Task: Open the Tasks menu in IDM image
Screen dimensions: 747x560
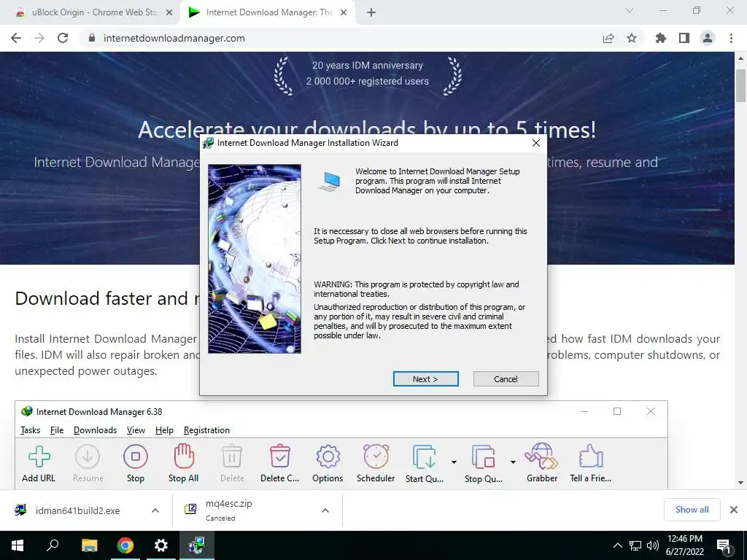Action: point(31,430)
